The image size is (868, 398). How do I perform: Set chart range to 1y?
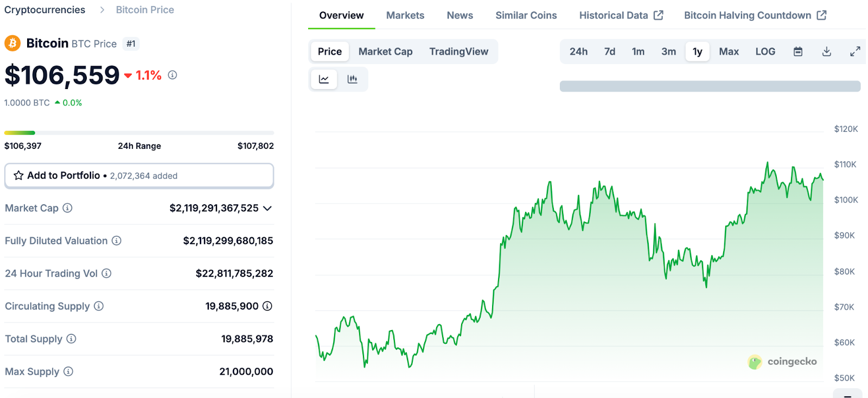pyautogui.click(x=698, y=52)
